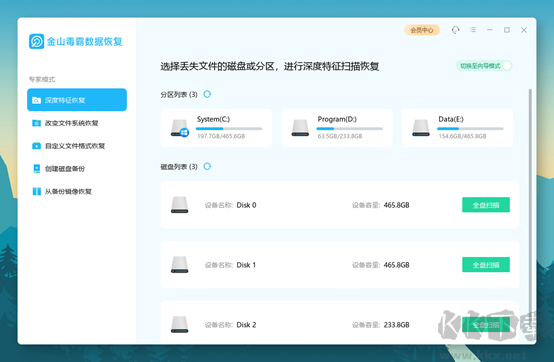
Task: Click the 从备份镜像恢复 sidebar icon
Action: pos(36,191)
